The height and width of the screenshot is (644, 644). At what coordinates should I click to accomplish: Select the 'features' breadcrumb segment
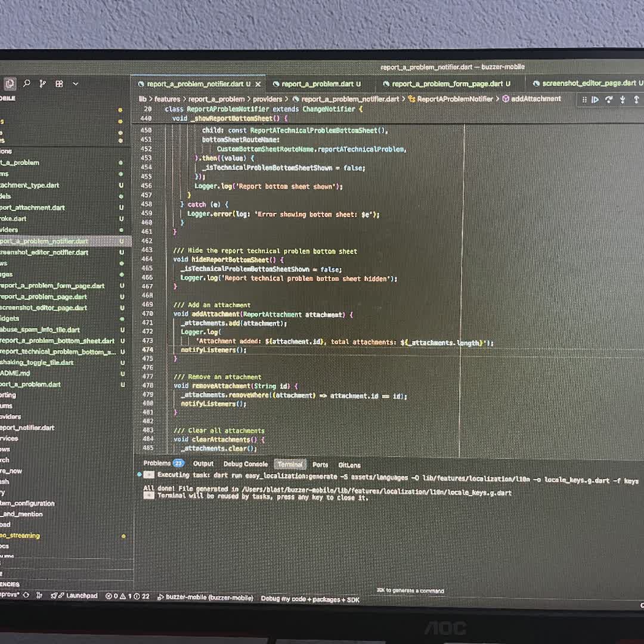click(167, 99)
